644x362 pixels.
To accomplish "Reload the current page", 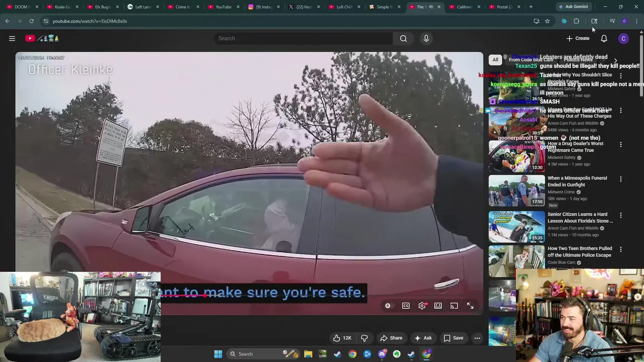I will [31, 21].
